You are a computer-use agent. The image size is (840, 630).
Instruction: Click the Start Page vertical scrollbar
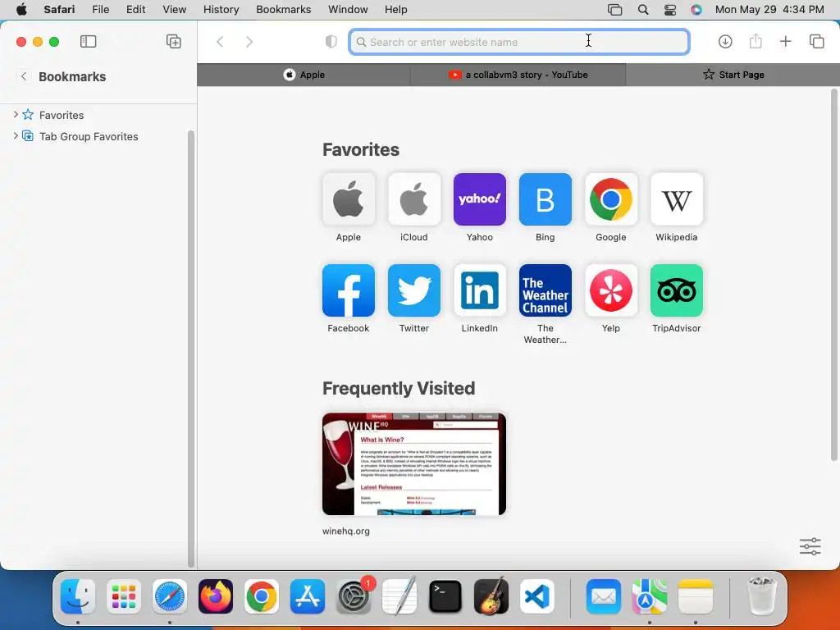[x=833, y=275]
